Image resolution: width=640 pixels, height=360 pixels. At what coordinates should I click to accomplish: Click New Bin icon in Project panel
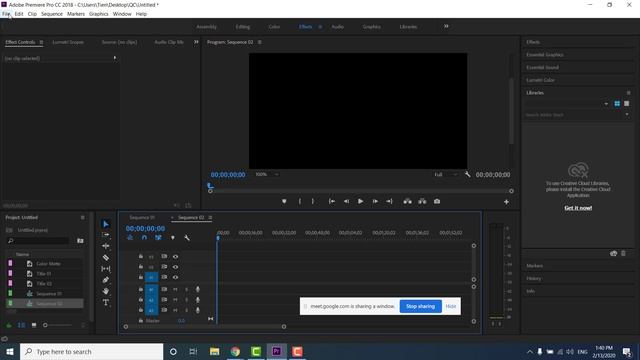(80, 241)
